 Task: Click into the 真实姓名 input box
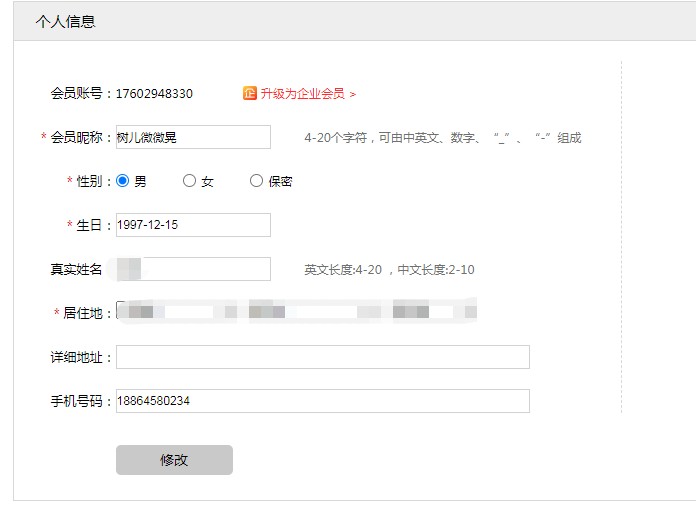(193, 269)
